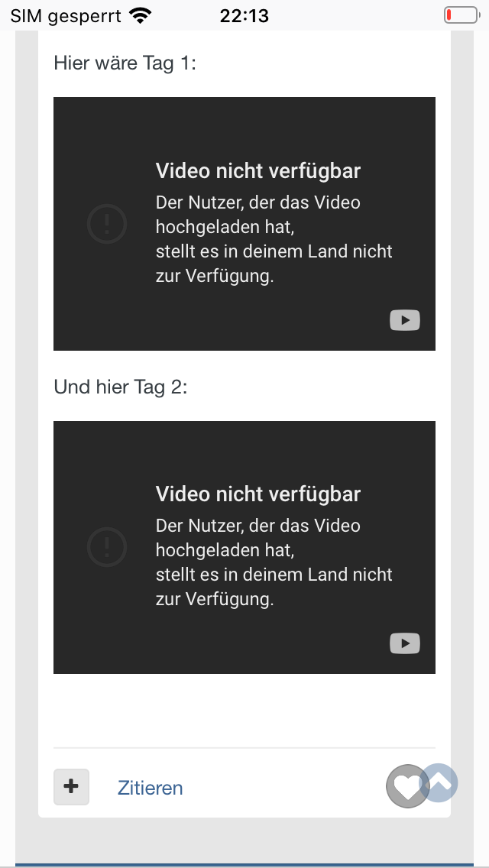Tap the heart like icon
Image resolution: width=489 pixels, height=868 pixels.
click(407, 786)
